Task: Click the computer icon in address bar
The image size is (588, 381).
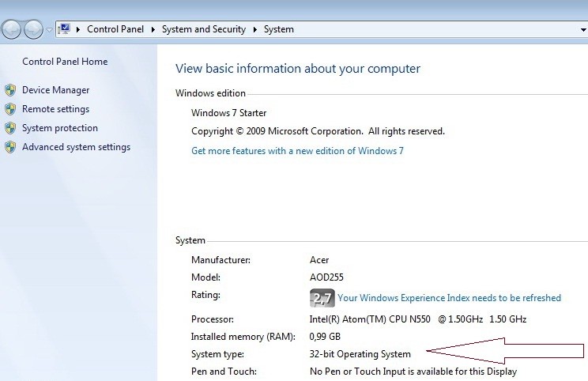Action: (x=66, y=29)
